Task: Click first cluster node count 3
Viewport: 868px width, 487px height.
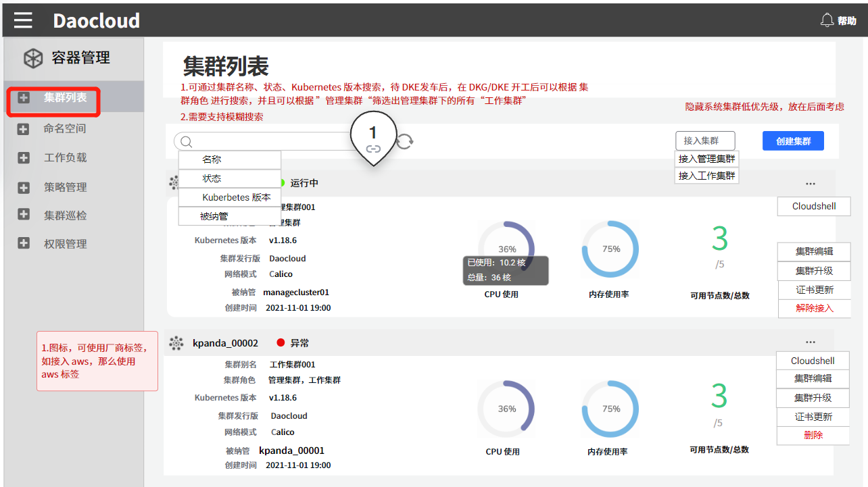Action: [720, 238]
